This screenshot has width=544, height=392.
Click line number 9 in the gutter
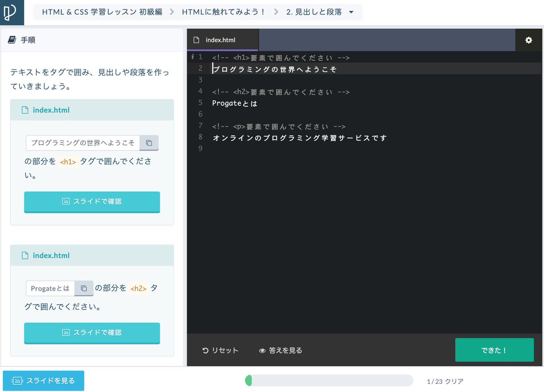coord(200,148)
